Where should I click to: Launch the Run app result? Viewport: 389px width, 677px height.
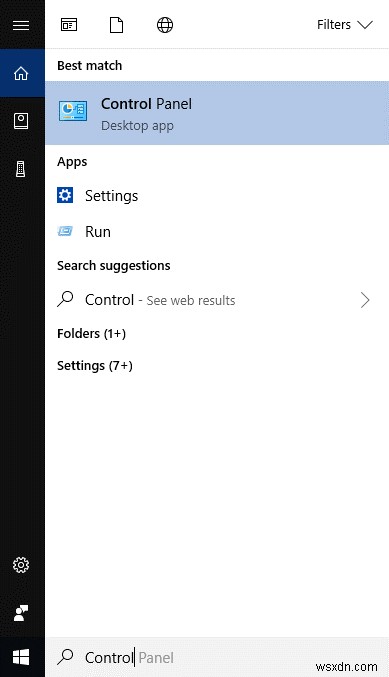click(217, 232)
